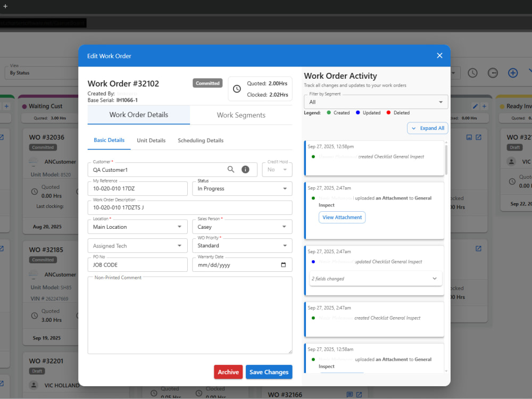Open the customer info icon
Screen dimensions: 532x399
tap(245, 169)
